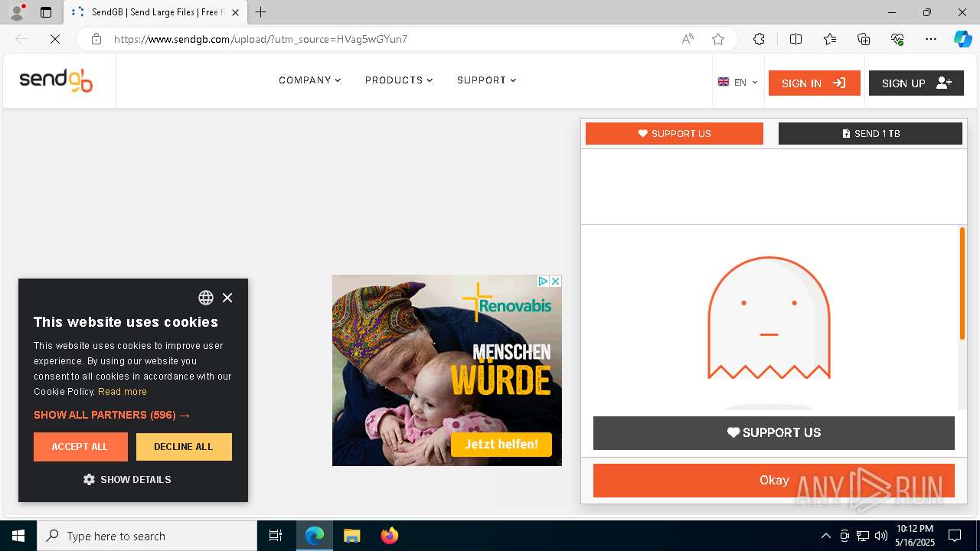Click the Okay button

[x=774, y=481]
